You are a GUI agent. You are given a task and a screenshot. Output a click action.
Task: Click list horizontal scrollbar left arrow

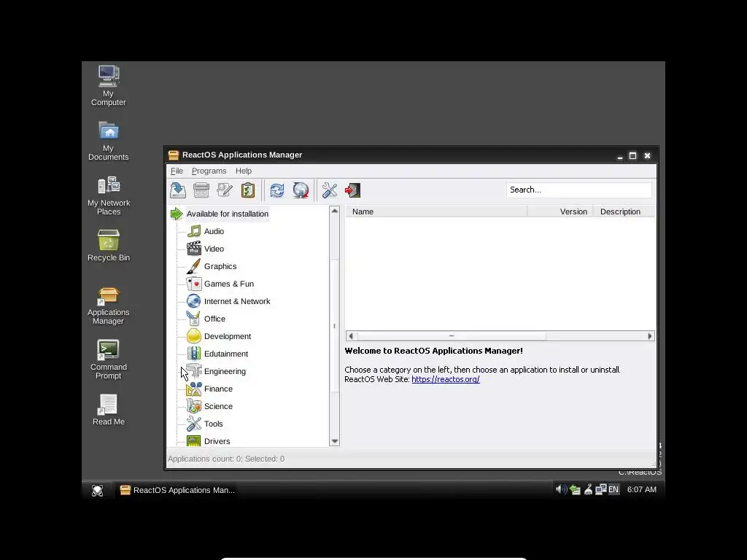click(351, 336)
